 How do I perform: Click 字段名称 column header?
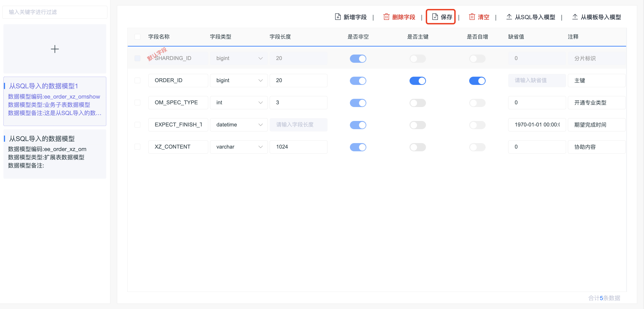159,37
